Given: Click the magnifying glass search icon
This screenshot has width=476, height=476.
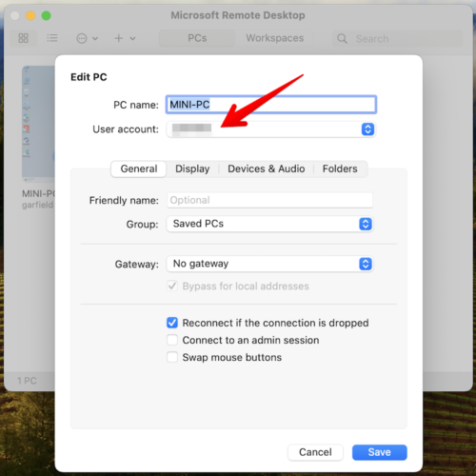Looking at the screenshot, I should click(x=342, y=39).
